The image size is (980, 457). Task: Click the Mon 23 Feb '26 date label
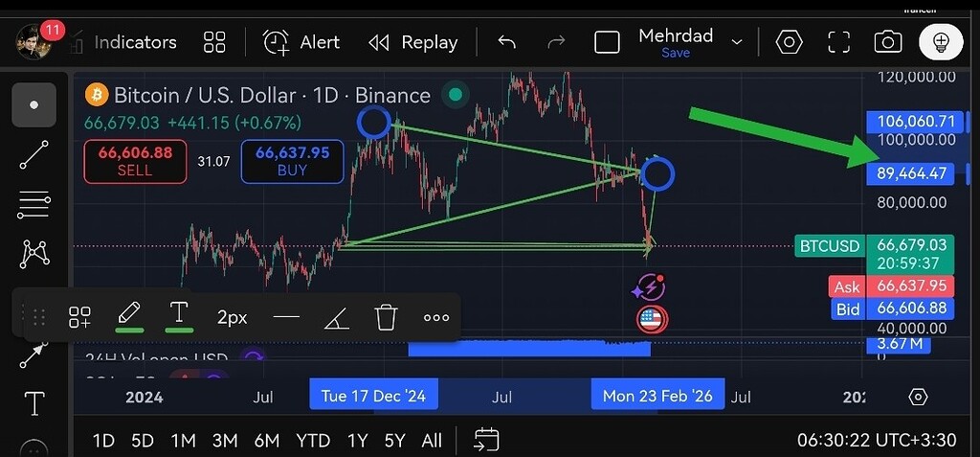click(x=657, y=396)
